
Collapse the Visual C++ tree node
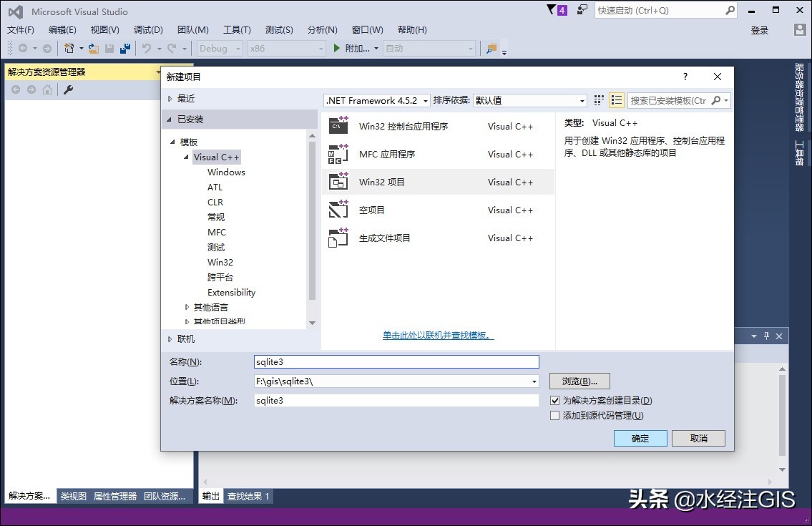tap(186, 157)
